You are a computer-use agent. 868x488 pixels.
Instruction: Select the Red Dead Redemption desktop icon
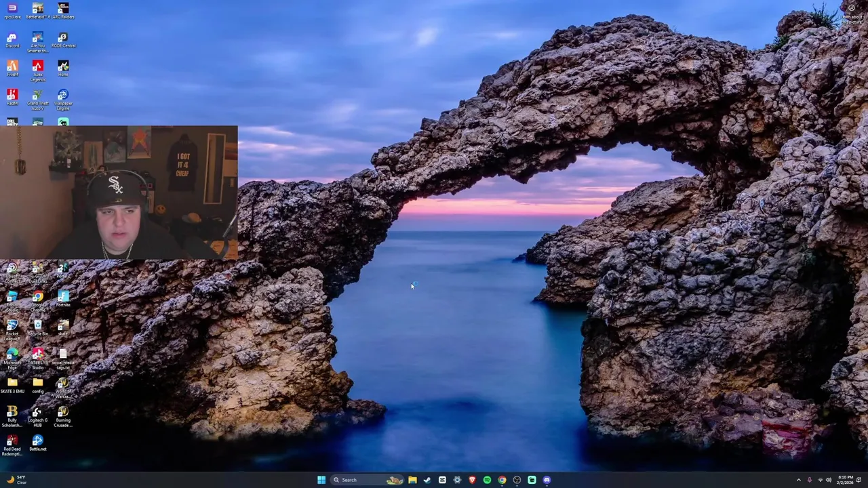pos(12,445)
